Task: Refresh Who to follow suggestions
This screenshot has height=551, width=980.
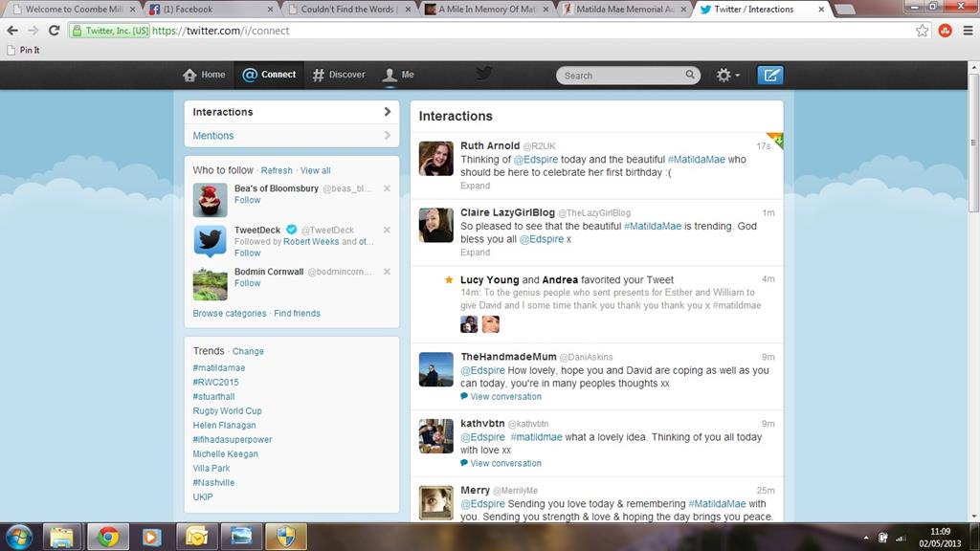Action: pyautogui.click(x=277, y=170)
